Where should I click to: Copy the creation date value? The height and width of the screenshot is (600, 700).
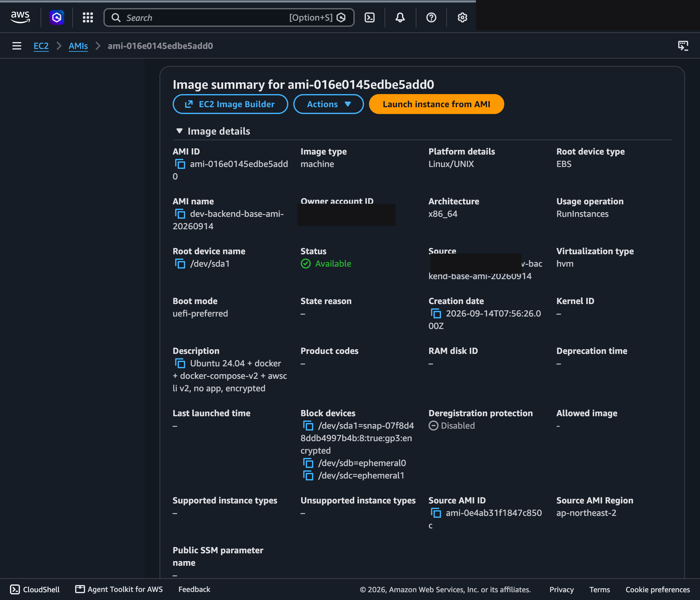click(x=436, y=314)
